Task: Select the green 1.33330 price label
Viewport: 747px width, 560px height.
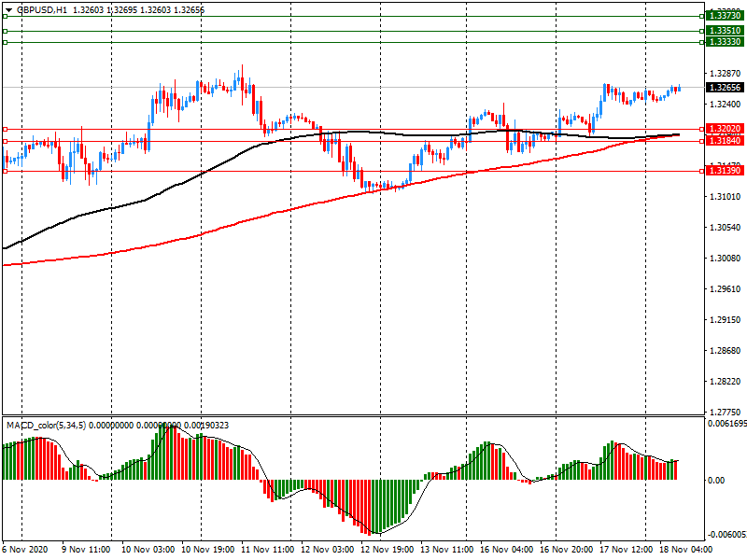Action: [x=725, y=42]
